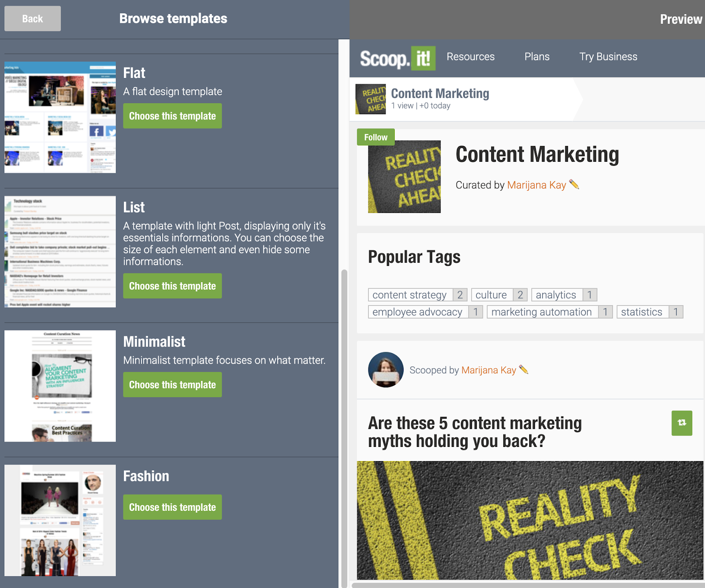Click 'A flat design template' description
Viewport: 705px width, 588px height.
point(173,92)
